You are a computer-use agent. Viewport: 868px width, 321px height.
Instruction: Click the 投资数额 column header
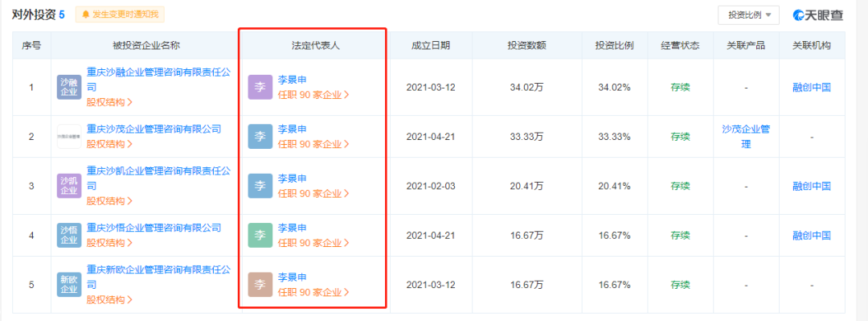tap(527, 46)
